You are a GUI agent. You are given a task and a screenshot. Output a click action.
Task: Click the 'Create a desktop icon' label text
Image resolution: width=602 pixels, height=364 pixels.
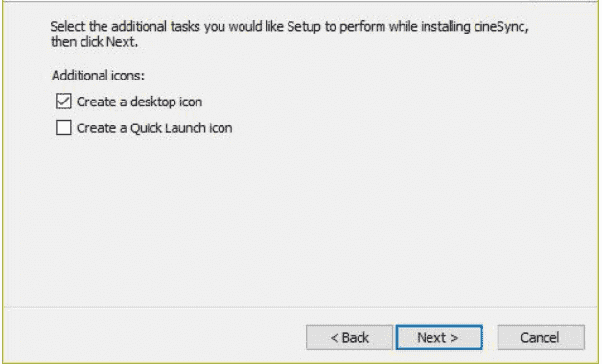(x=139, y=102)
